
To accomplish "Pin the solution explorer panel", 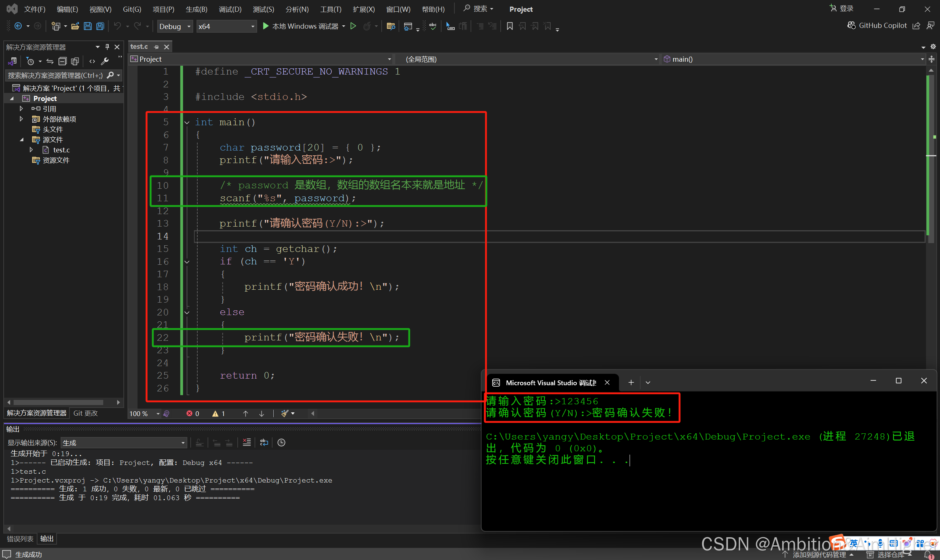I will [107, 47].
